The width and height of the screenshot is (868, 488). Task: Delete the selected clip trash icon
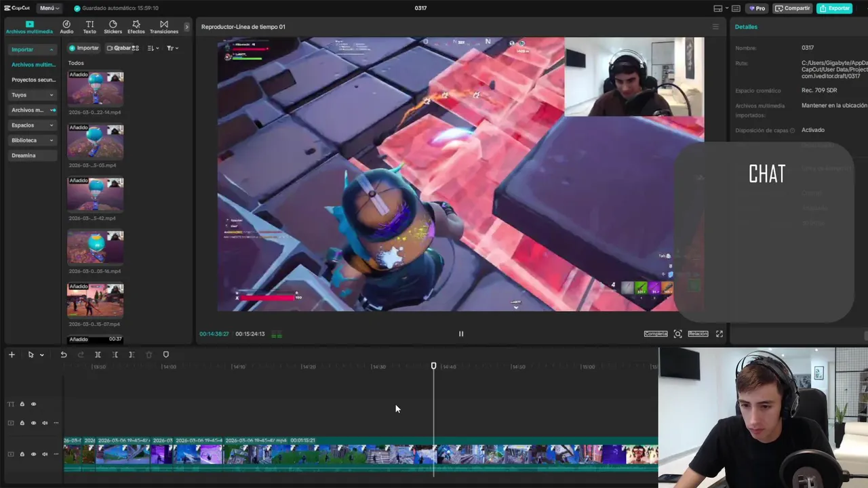(x=149, y=354)
